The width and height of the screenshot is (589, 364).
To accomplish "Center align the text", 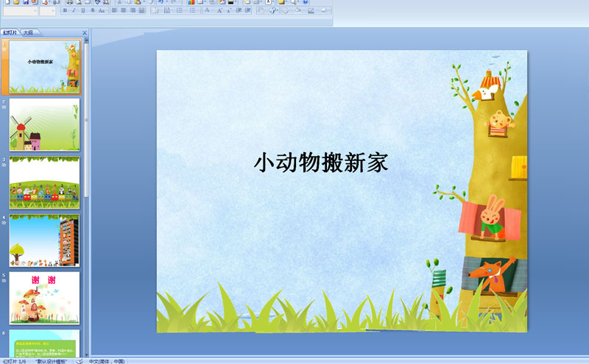I will (x=124, y=10).
